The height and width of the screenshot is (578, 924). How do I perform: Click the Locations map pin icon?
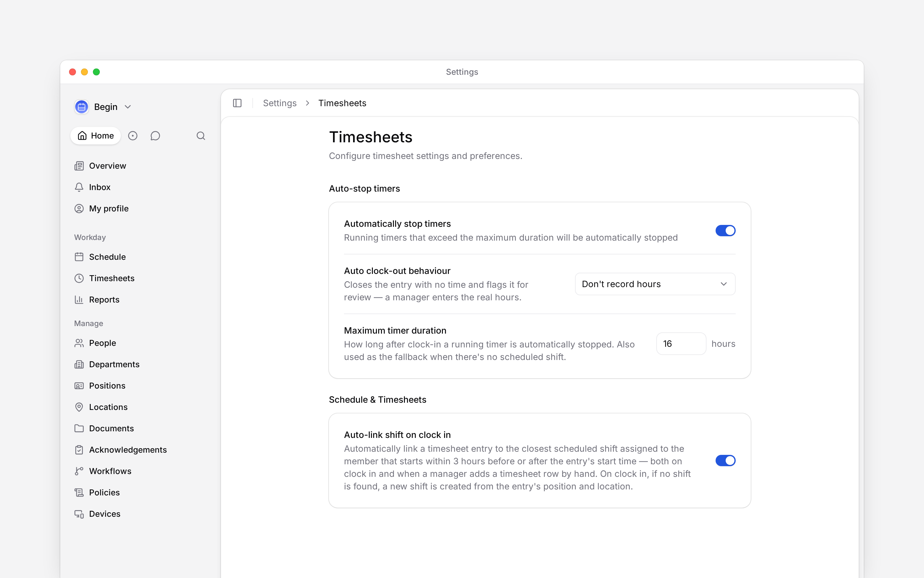click(79, 407)
